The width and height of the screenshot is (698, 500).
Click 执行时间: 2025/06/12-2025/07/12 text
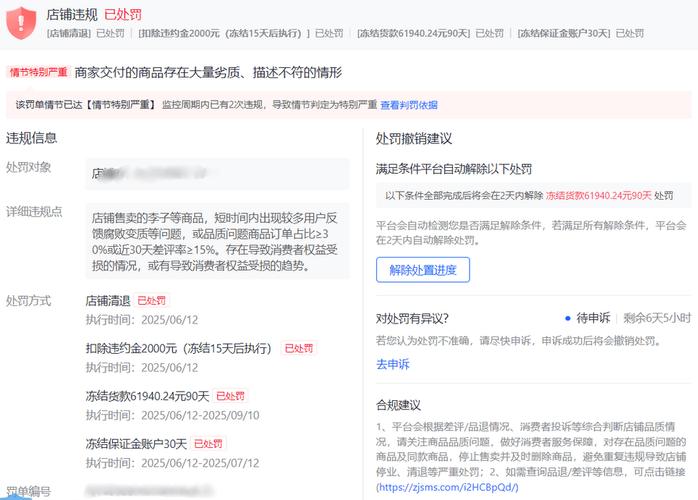172,463
